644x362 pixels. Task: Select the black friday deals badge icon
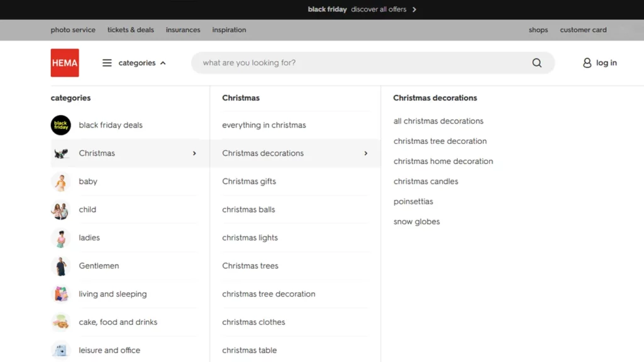60,125
